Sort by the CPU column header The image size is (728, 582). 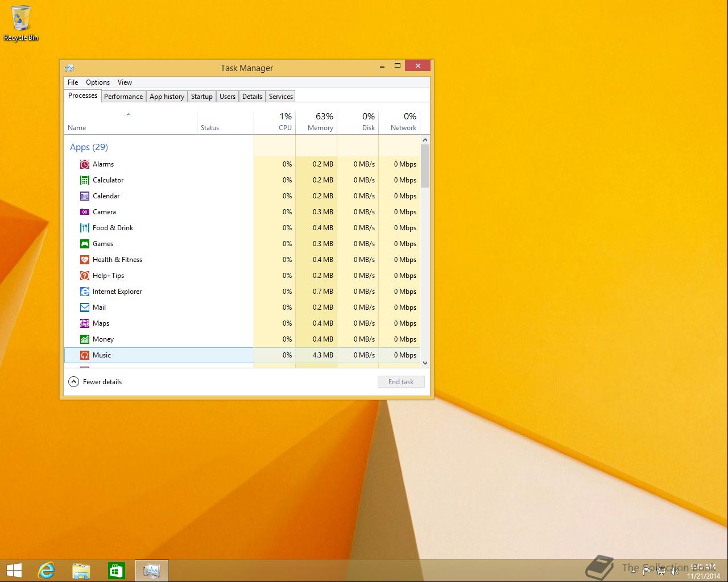(x=275, y=122)
